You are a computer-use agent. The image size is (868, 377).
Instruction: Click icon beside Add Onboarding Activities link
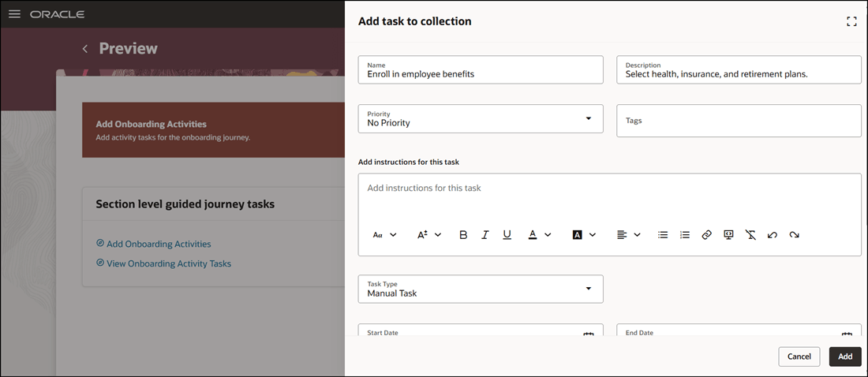point(99,243)
